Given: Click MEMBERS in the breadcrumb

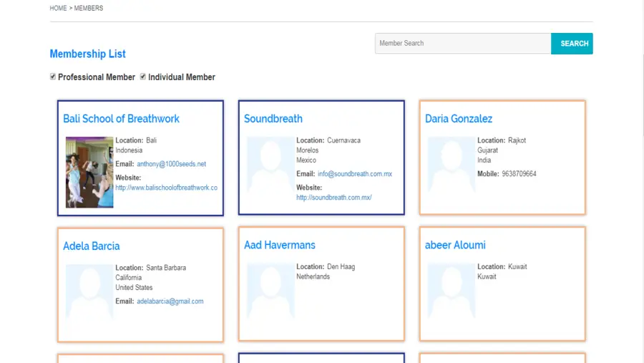Looking at the screenshot, I should point(89,9).
